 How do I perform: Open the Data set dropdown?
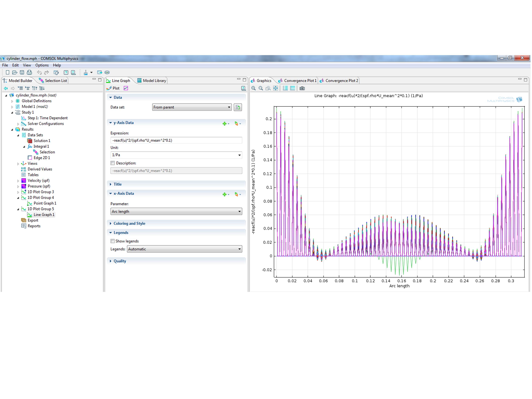tap(192, 107)
